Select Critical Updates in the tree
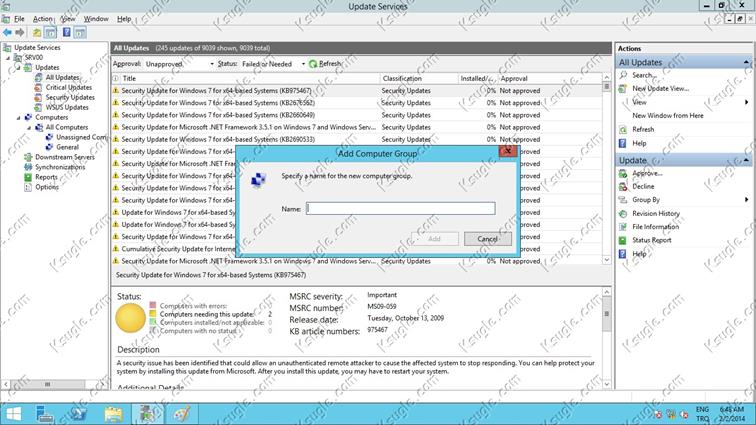This screenshot has height=425, width=756. click(68, 87)
